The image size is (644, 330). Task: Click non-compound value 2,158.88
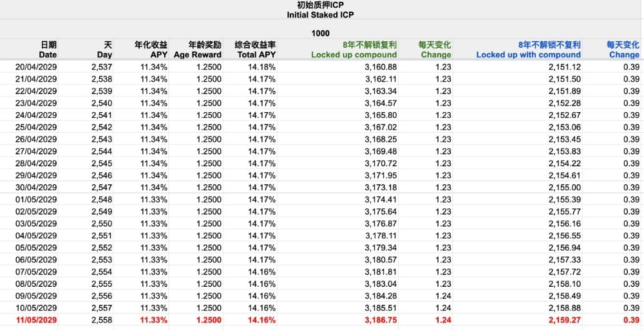565,308
